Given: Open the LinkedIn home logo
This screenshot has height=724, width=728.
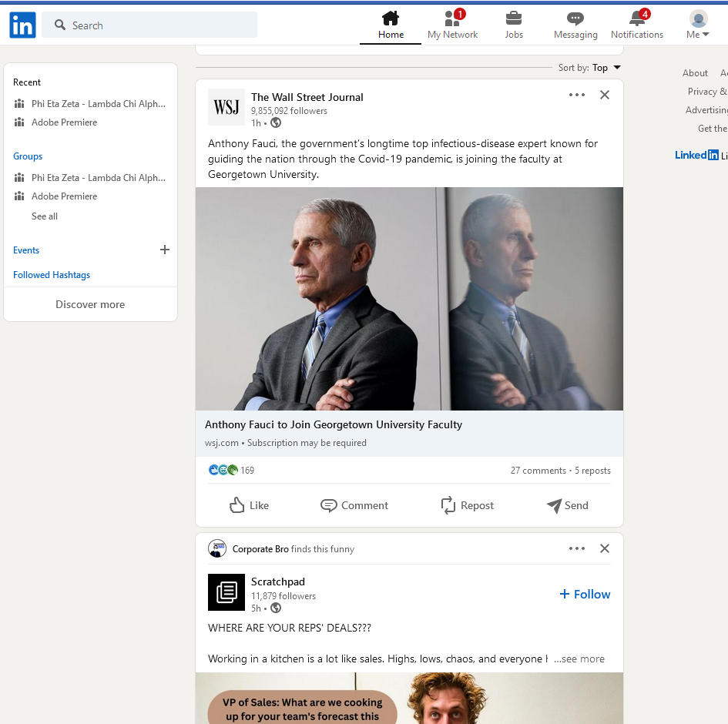Looking at the screenshot, I should point(22,25).
